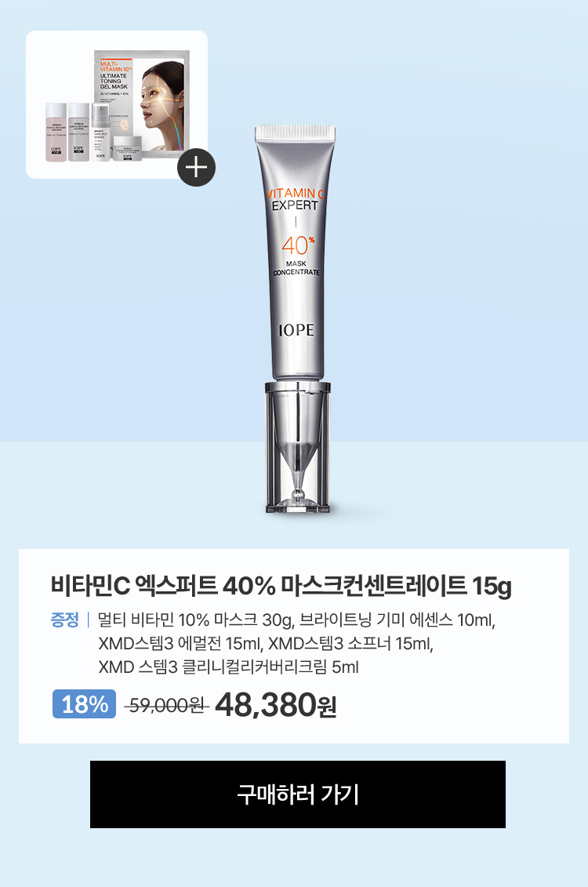The width and height of the screenshot is (588, 887).
Task: Click the XMD 스템3 클리니컬리커버리크림 5ml line
Action: 228,667
